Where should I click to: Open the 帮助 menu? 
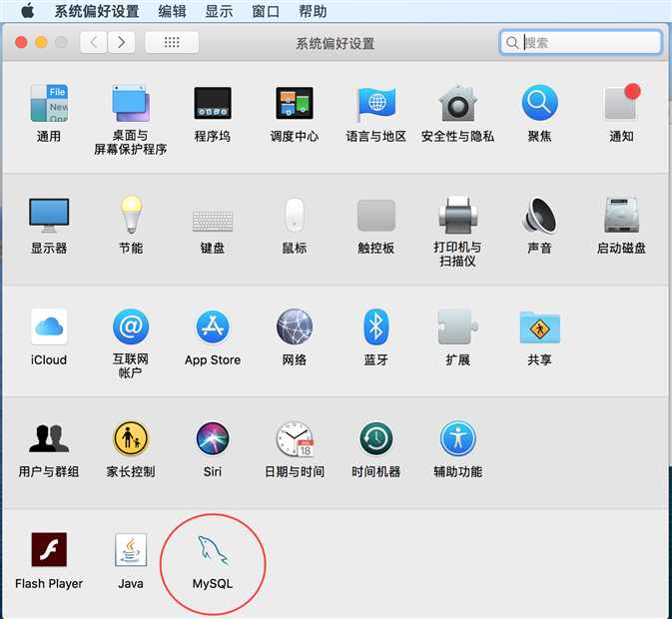(x=313, y=11)
